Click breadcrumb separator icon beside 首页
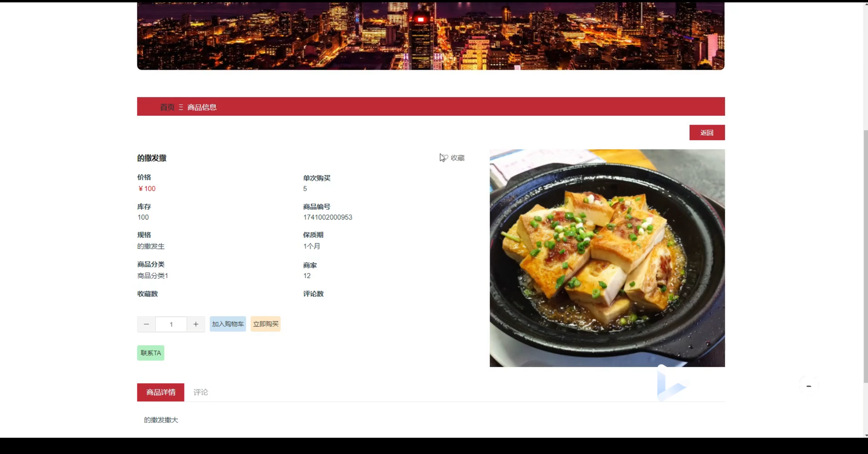 tap(181, 107)
